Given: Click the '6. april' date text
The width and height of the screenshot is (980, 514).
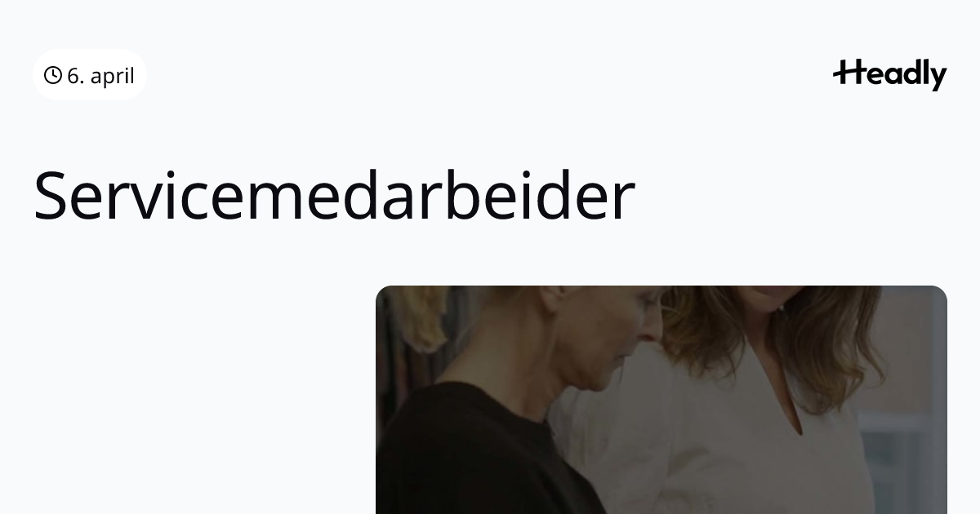Looking at the screenshot, I should (x=100, y=76).
